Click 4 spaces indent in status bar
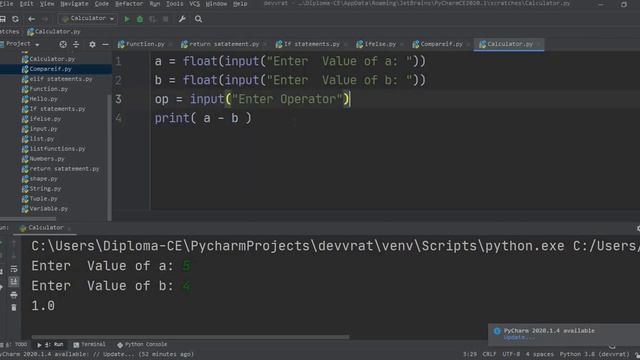This screenshot has width=640, height=360. point(540,354)
